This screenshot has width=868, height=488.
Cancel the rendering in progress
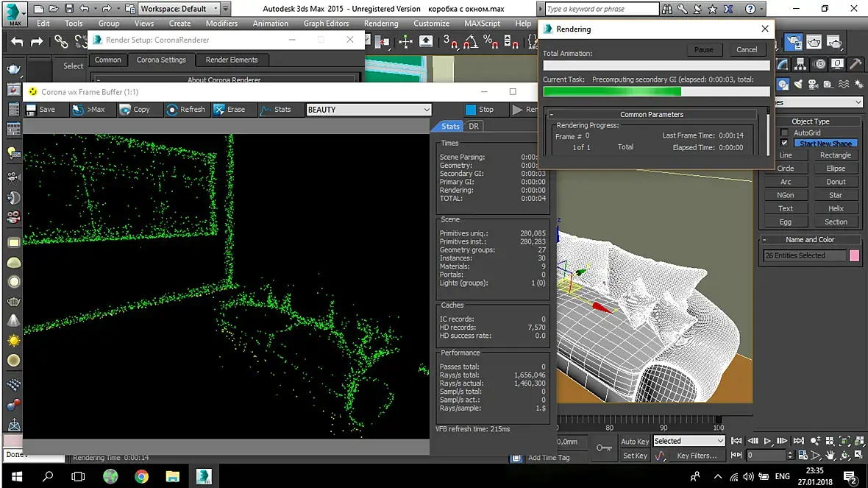pyautogui.click(x=747, y=49)
